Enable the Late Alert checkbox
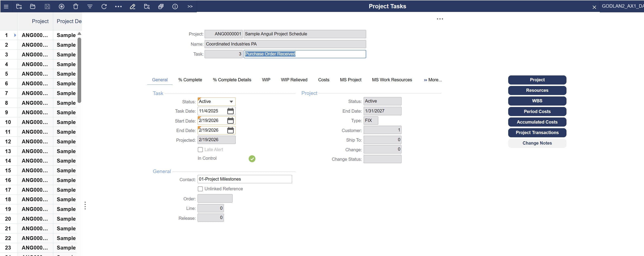This screenshot has width=644, height=256. (x=200, y=150)
